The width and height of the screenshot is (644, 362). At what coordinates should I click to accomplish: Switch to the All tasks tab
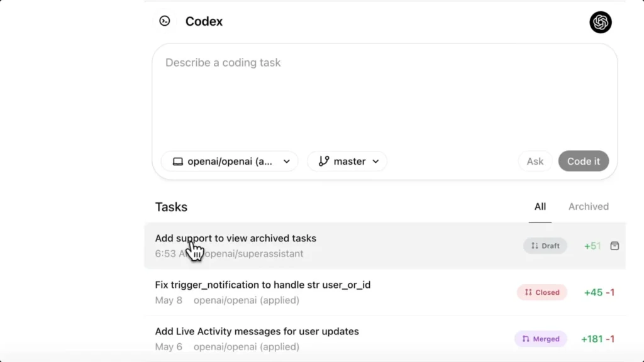pos(540,206)
